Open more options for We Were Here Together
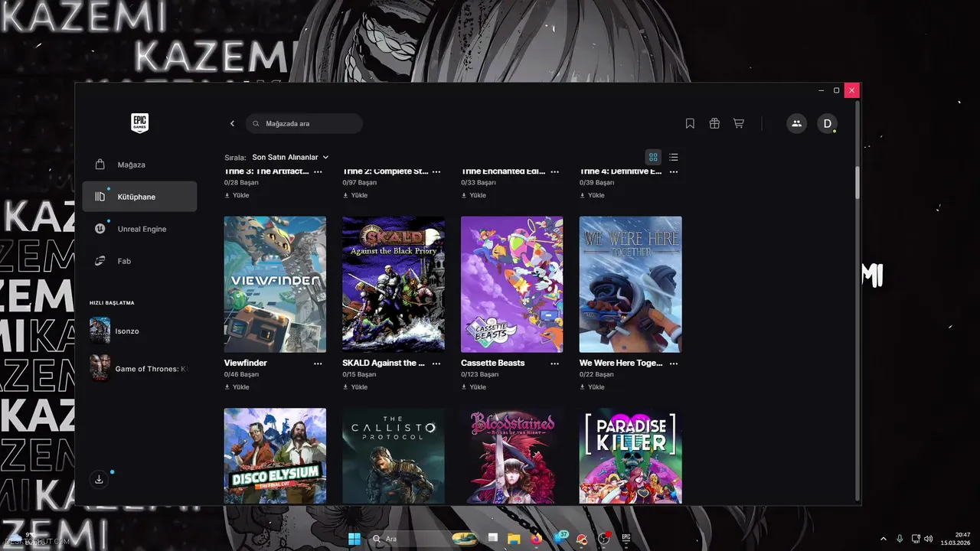The height and width of the screenshot is (551, 980). pos(674,364)
